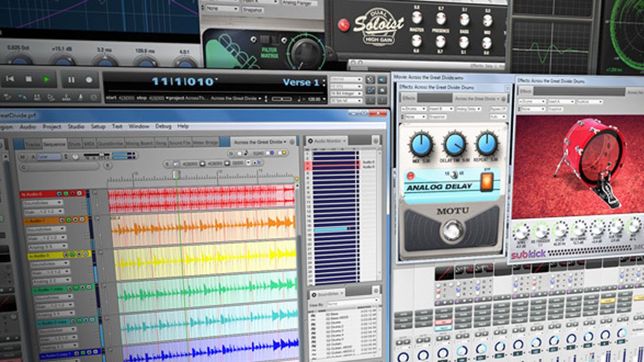Image resolution: width=644 pixels, height=362 pixels.
Task: Switch to the MIDI tab
Action: (x=89, y=143)
